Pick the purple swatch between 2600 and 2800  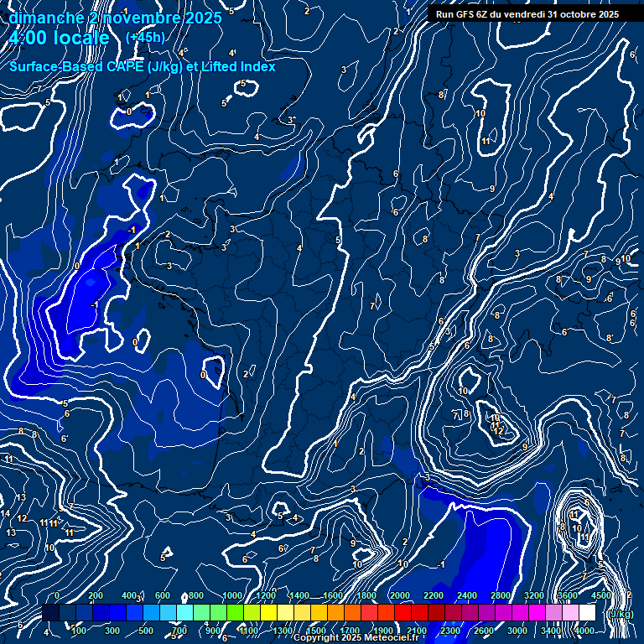(x=486, y=612)
